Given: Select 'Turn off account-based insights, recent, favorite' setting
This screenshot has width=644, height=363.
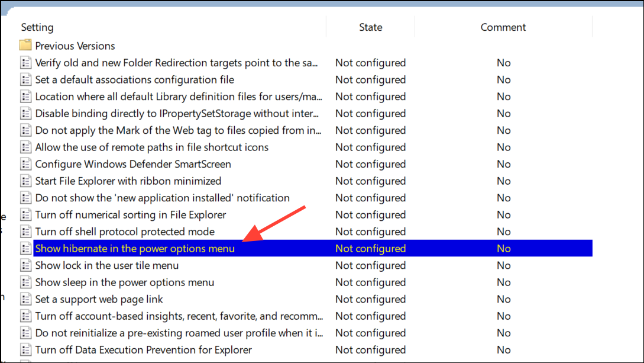Looking at the screenshot, I should (x=179, y=315).
